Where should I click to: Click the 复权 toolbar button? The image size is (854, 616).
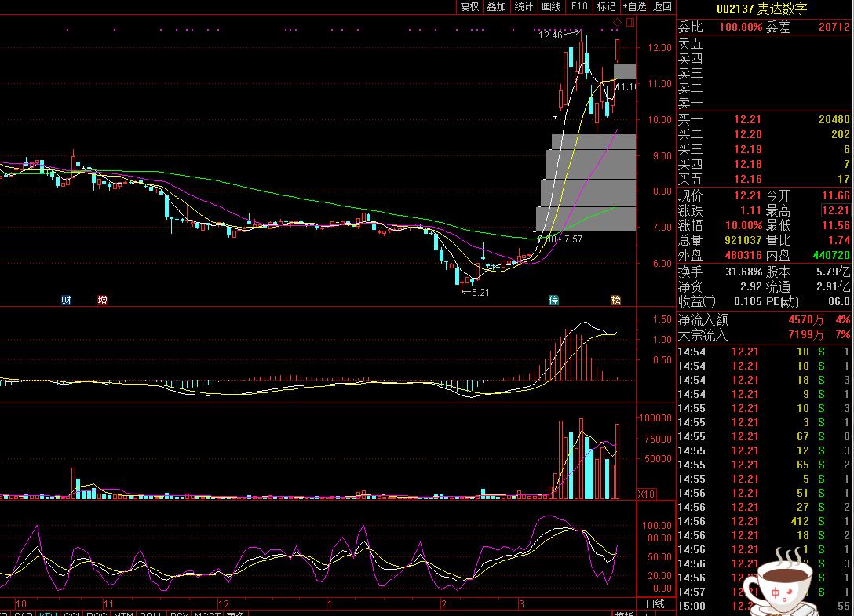click(x=469, y=6)
